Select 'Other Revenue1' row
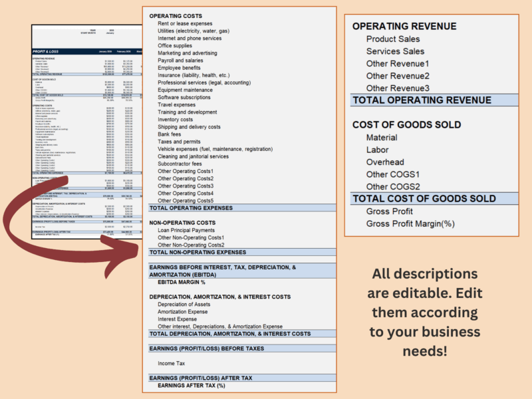 [x=398, y=63]
